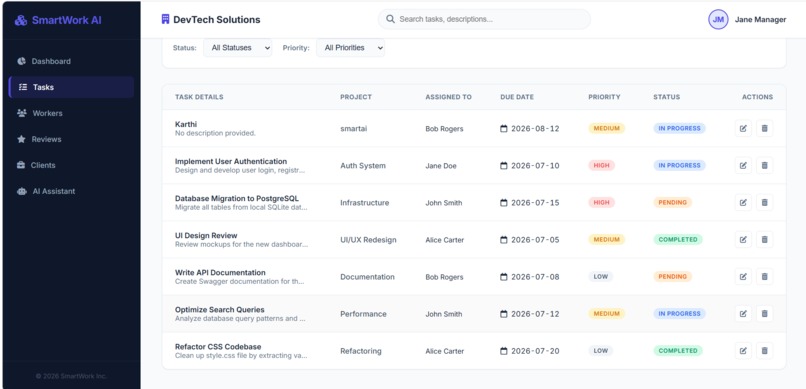Open AI Assistant in the sidebar
This screenshot has height=389, width=806.
71,191
